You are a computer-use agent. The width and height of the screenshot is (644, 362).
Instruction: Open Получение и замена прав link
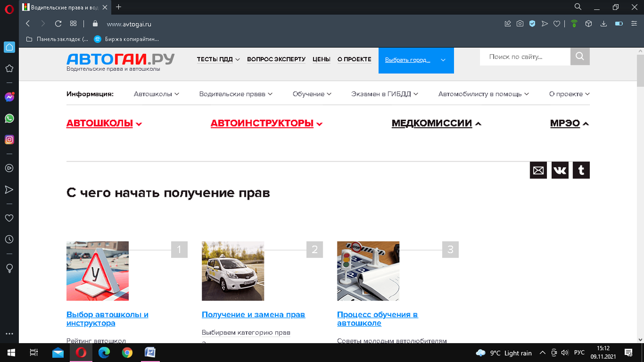(x=253, y=315)
